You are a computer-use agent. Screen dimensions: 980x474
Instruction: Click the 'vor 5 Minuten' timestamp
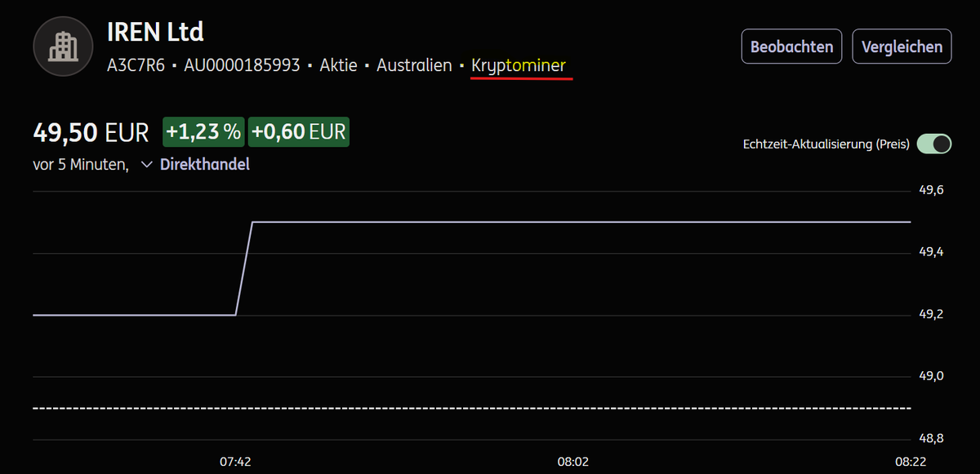coord(81,164)
